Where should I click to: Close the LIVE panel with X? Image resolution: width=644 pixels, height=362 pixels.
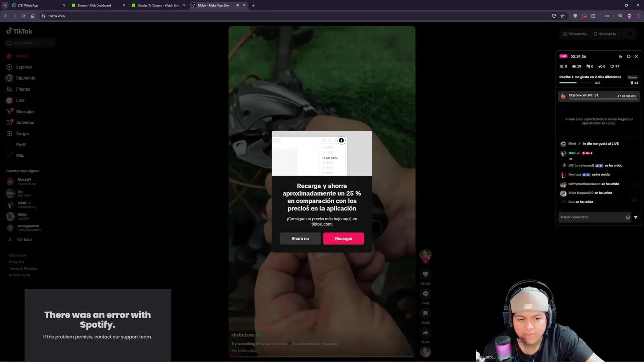[x=636, y=56]
